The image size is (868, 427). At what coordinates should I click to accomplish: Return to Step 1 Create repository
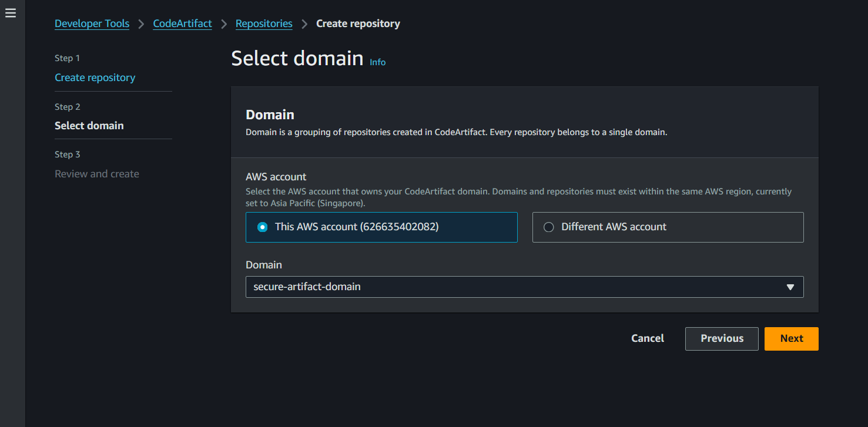click(95, 78)
